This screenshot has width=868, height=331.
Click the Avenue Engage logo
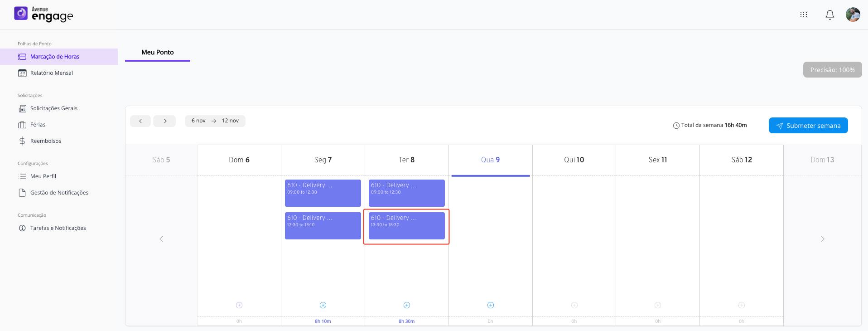[43, 14]
